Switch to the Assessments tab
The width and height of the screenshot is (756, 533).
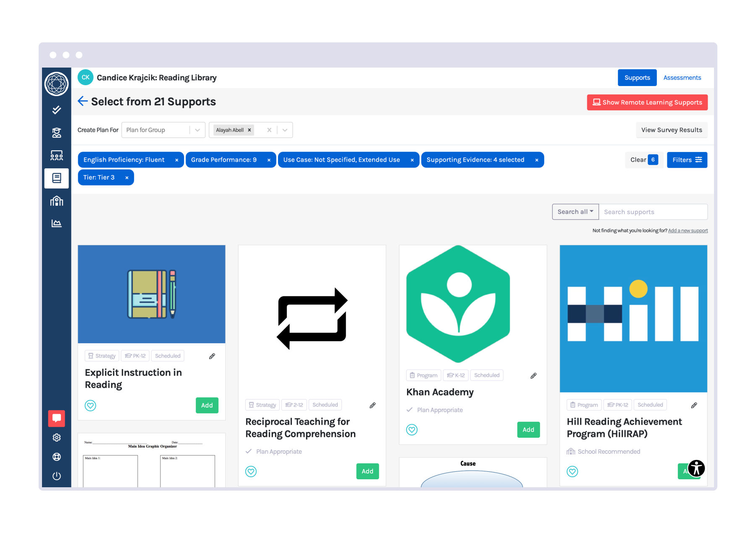682,78
